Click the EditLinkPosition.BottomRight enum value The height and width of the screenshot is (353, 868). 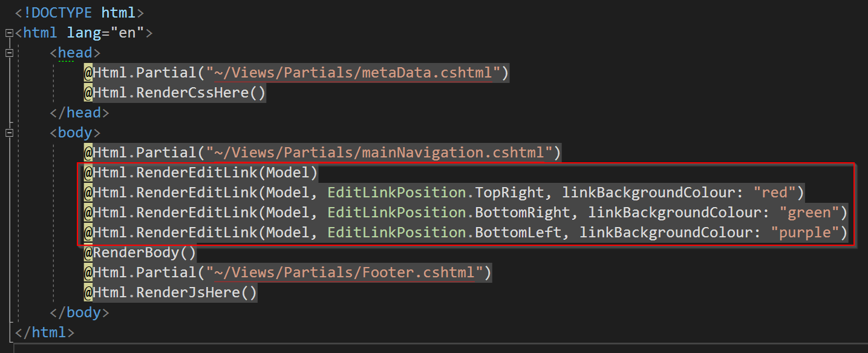point(449,213)
